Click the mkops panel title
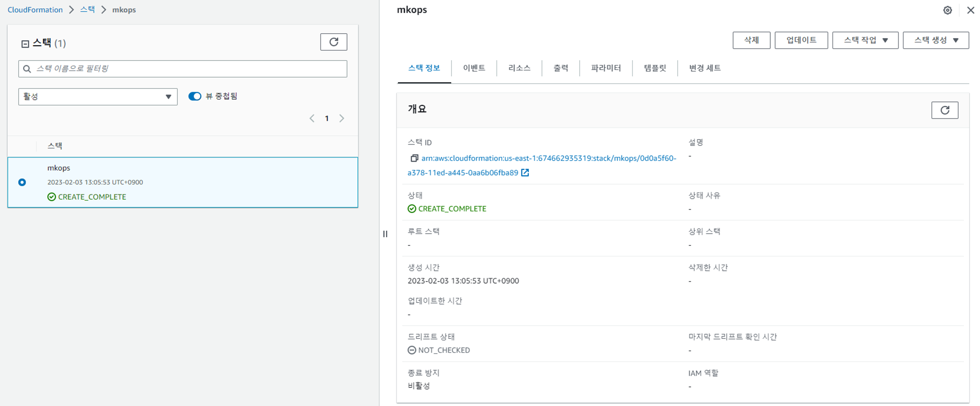Viewport: 980px width, 406px height. [x=412, y=10]
